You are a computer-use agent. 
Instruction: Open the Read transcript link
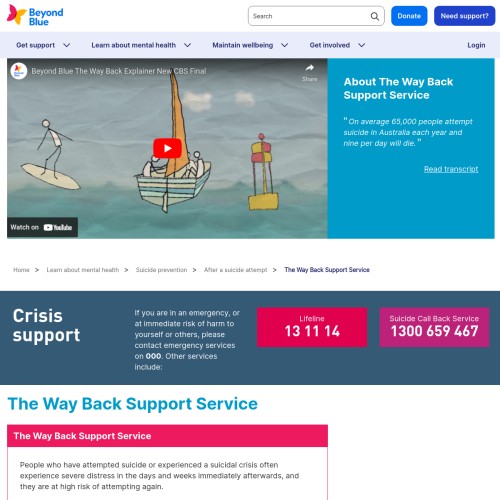(x=451, y=169)
